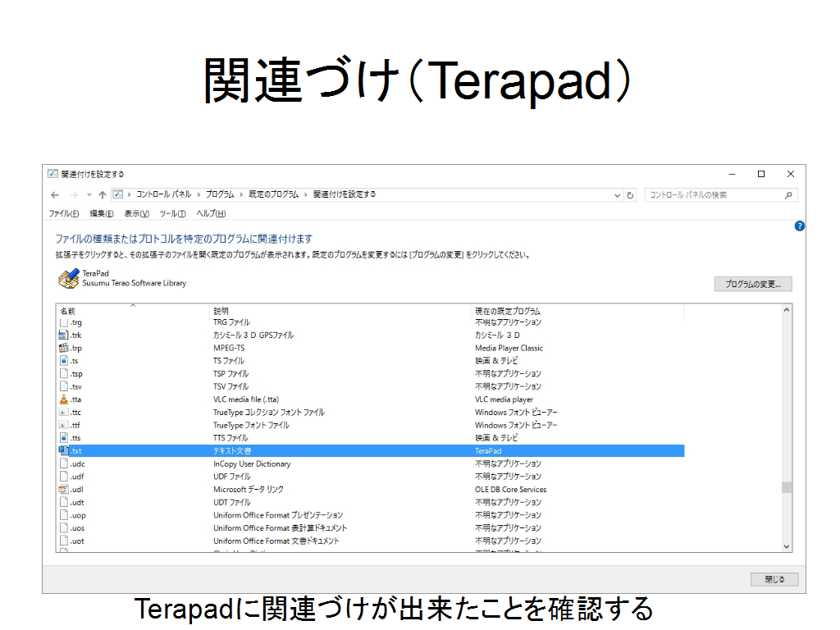Open the ツール(T) menu
Image resolution: width=840 pixels, height=630 pixels.
tap(172, 213)
